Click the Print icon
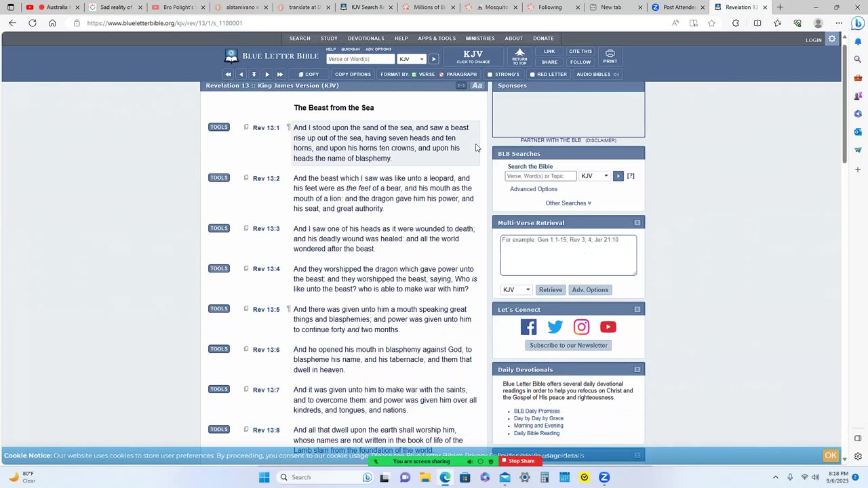The height and width of the screenshot is (488, 868). 610,56
